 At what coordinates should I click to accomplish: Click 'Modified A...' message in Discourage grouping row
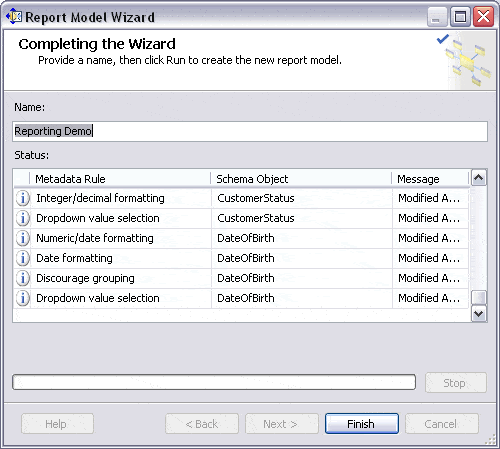pos(429,278)
